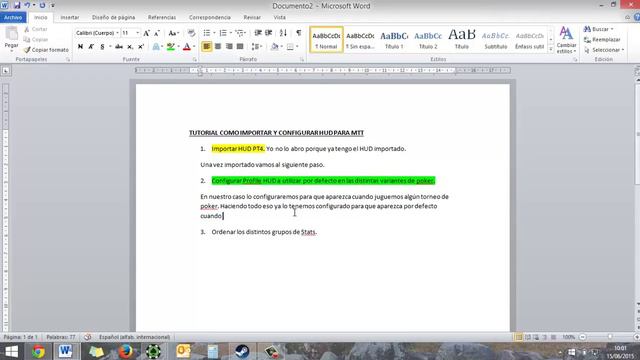Apply the text highlight color marker
Image resolution: width=640 pixels, height=360 pixels.
point(171,47)
